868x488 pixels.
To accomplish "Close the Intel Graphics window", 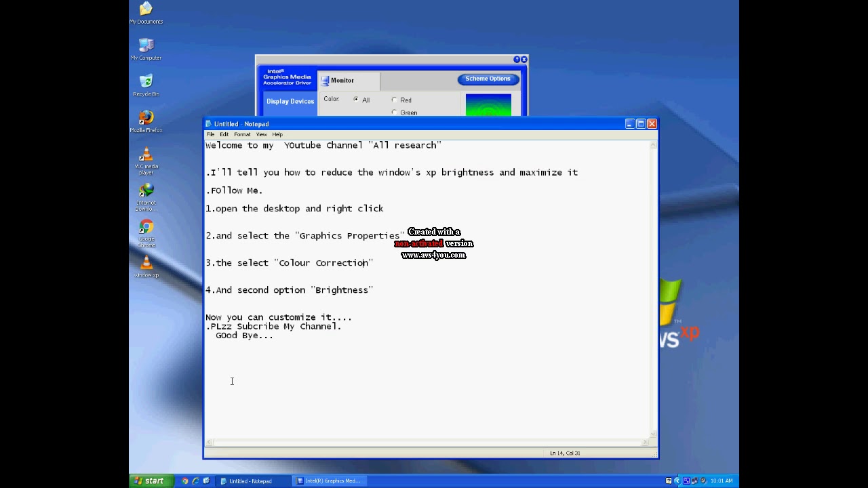I will [x=524, y=60].
